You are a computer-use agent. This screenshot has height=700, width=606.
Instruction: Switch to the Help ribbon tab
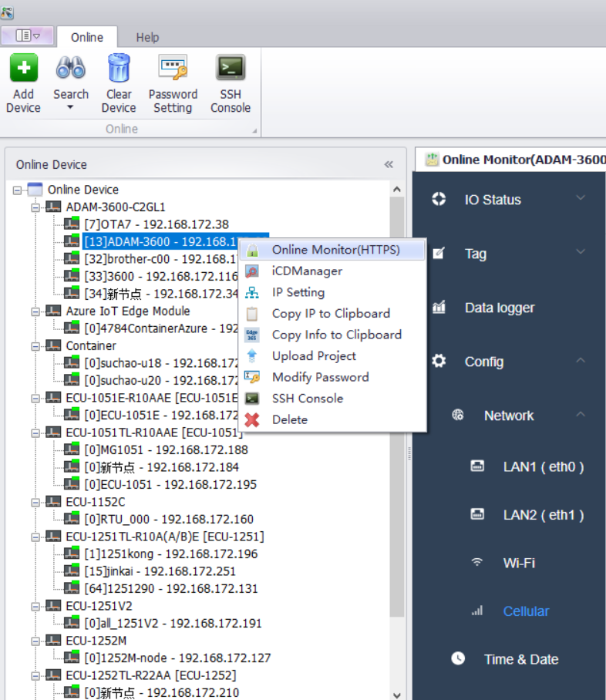147,37
